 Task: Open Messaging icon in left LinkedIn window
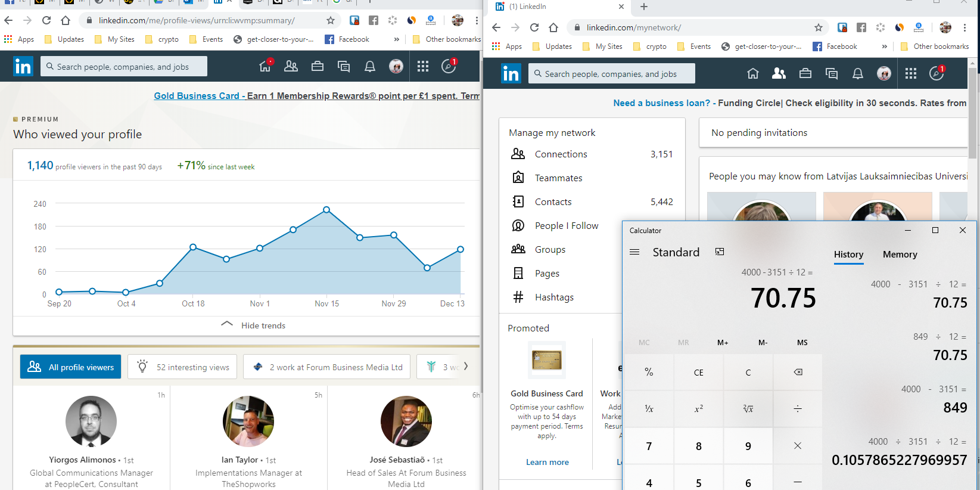click(344, 66)
